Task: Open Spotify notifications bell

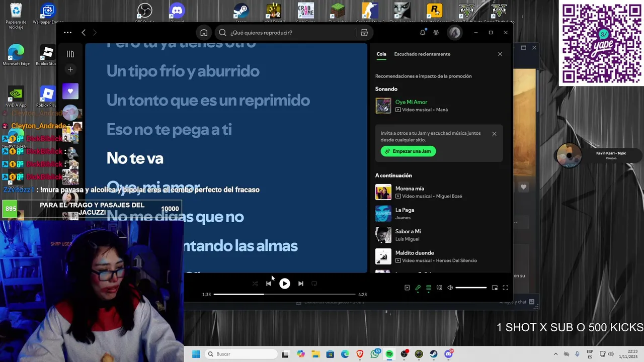Action: coord(423,33)
